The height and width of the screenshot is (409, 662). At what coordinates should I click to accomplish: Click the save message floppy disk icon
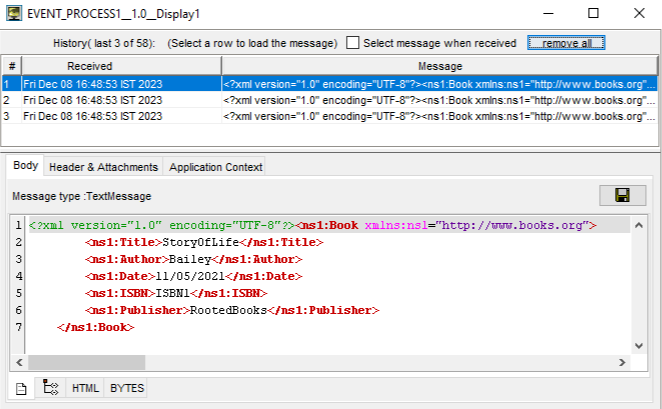point(622,195)
